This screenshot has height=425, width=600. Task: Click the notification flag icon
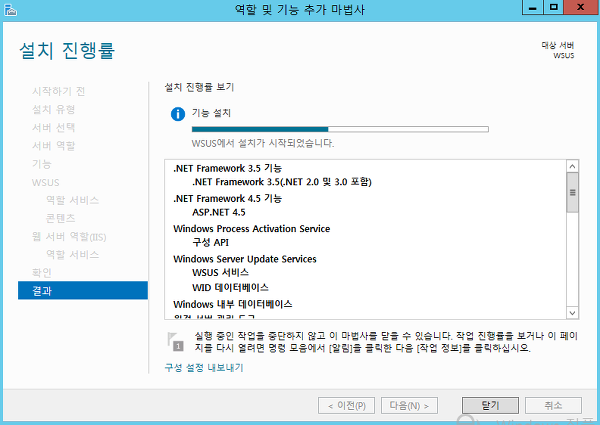[176, 342]
